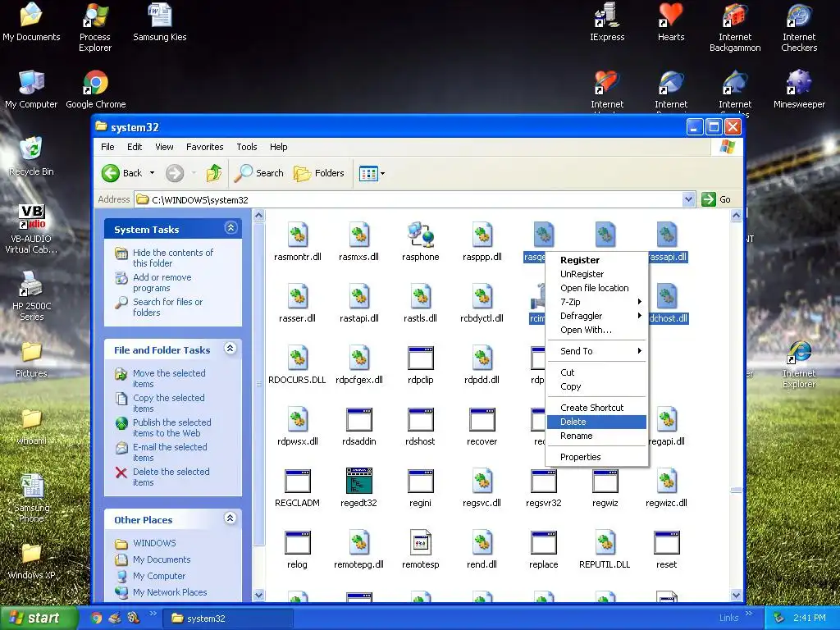Open the Back button history dropdown

[x=152, y=173]
